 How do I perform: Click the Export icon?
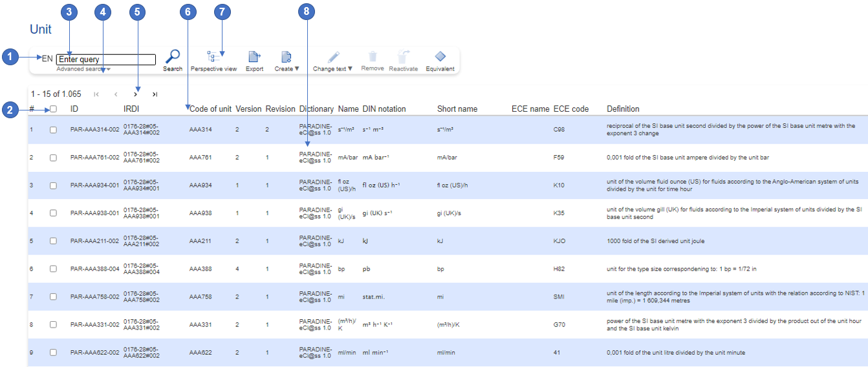(x=254, y=58)
